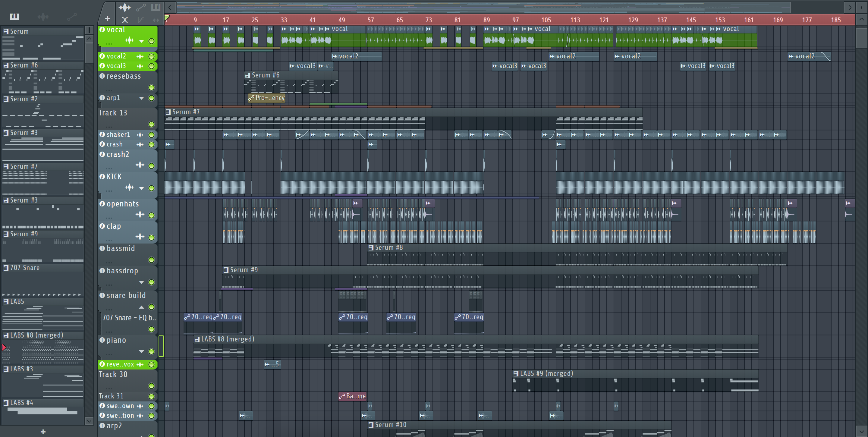This screenshot has height=437, width=868.
Task: Jump to bar 105 on the timeline
Action: (x=546, y=20)
